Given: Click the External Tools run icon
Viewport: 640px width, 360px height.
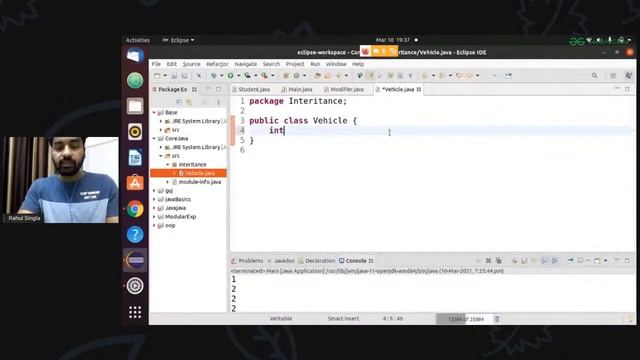Looking at the screenshot, I should [264, 76].
